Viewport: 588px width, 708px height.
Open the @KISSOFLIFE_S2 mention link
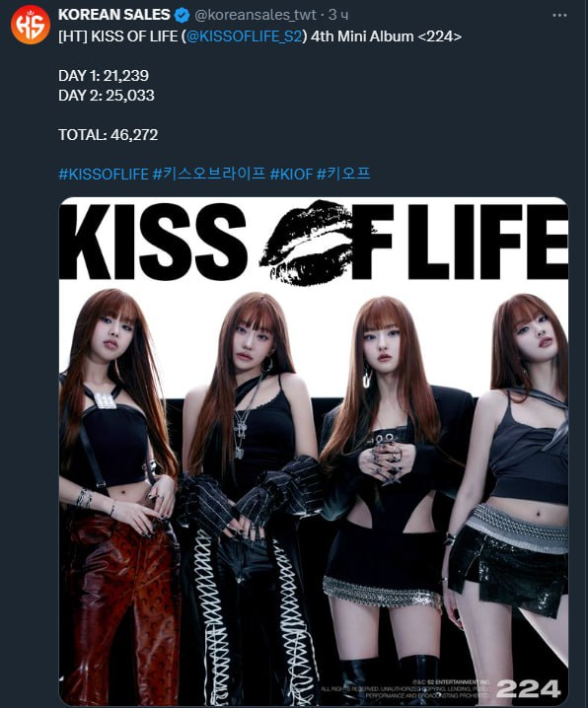(244, 36)
